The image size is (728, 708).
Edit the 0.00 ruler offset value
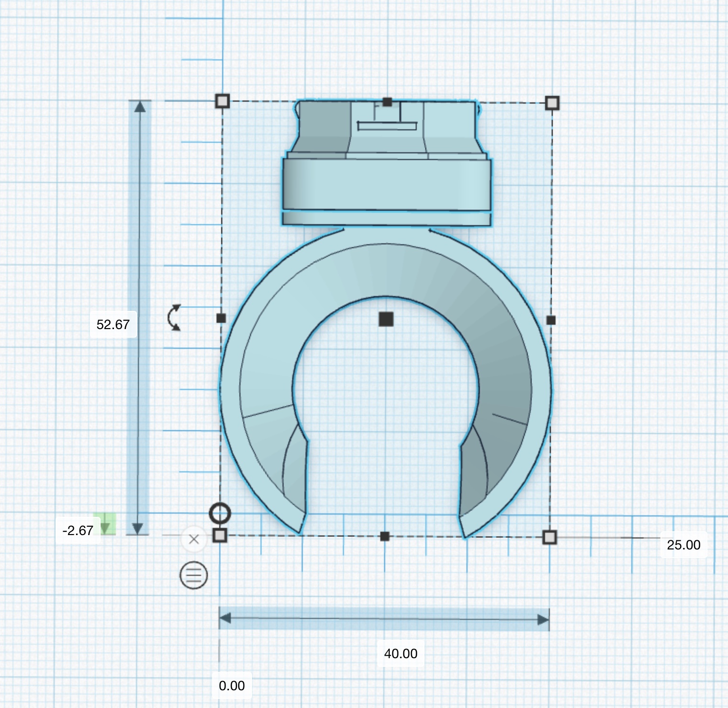click(232, 685)
